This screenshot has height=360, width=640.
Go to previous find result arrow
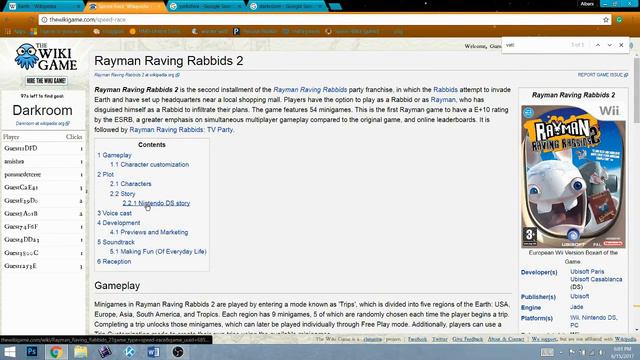(598, 45)
